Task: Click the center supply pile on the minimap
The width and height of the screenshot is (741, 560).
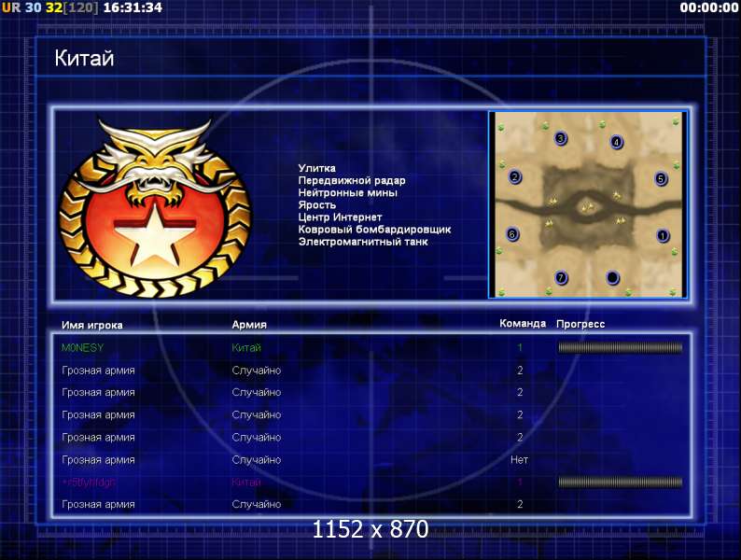Action: (587, 206)
